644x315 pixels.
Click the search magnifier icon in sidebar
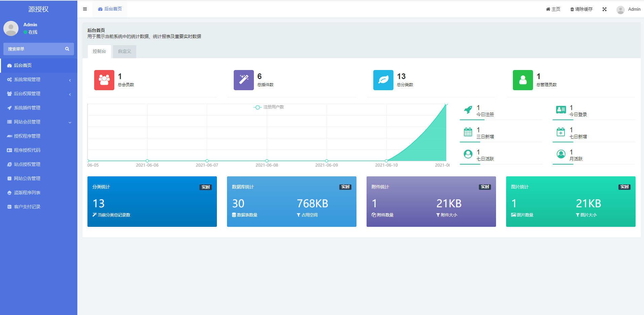click(67, 49)
